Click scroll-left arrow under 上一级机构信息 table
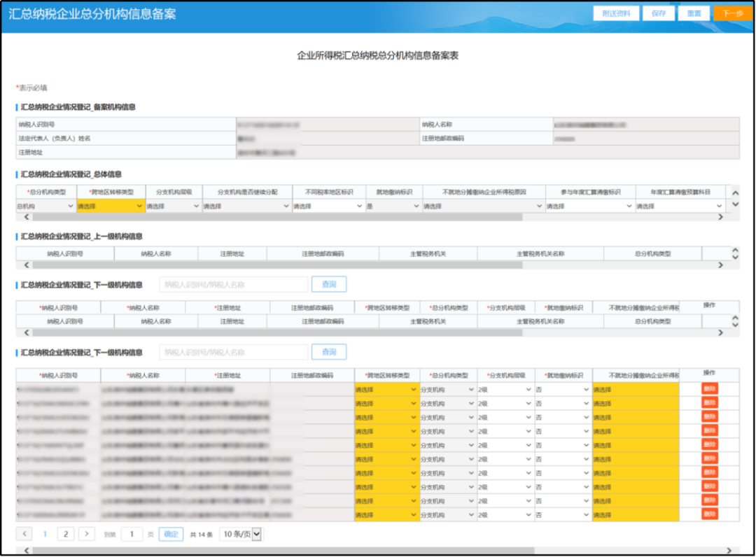This screenshot has height=557, width=756. point(27,265)
